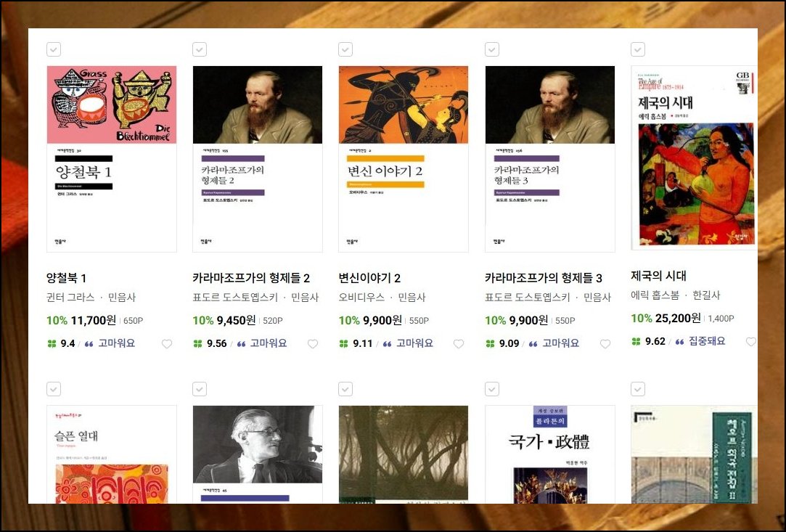
Task: Select checkbox above the man-with-glasses book cover
Action: (x=200, y=388)
